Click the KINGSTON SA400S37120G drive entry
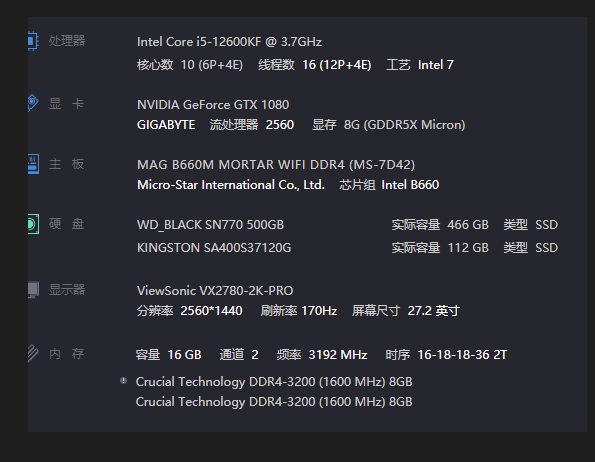Viewport: 595px width, 462px height. tap(214, 248)
